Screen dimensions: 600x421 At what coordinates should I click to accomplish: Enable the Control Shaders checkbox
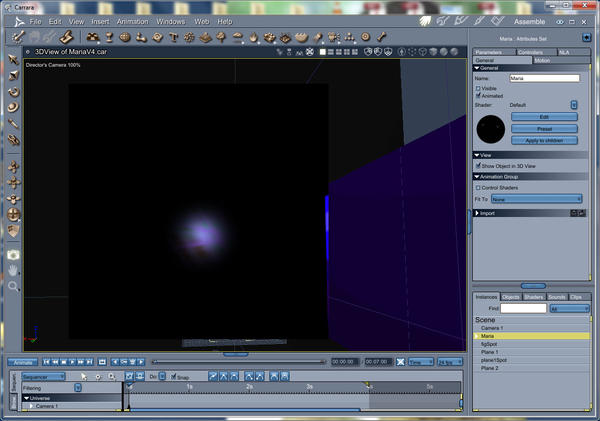478,187
